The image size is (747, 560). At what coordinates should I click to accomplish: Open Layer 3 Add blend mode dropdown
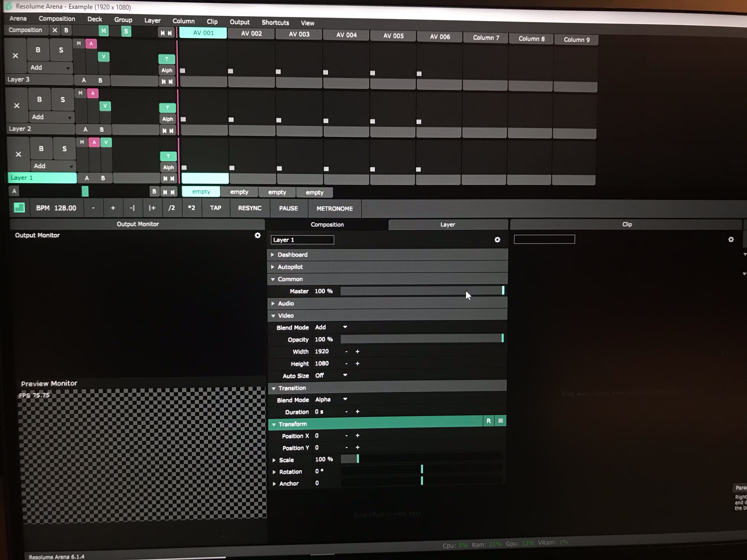(50, 68)
